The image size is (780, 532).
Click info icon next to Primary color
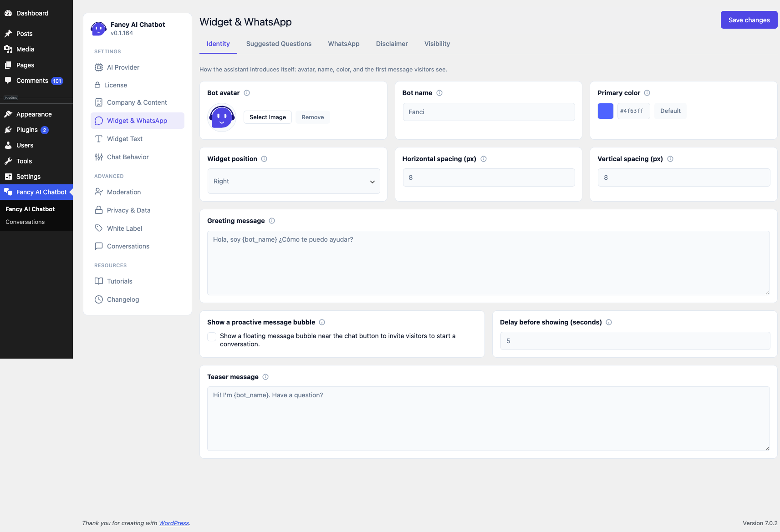point(647,93)
